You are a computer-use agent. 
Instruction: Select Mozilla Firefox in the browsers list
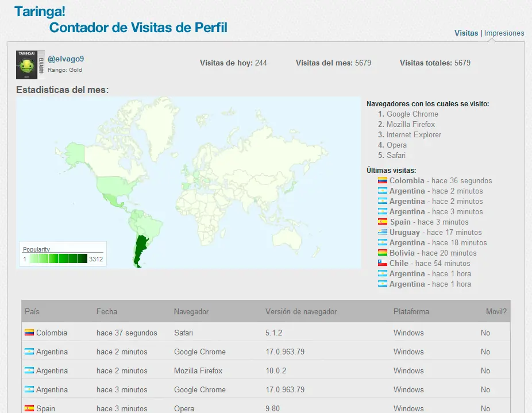coord(411,124)
